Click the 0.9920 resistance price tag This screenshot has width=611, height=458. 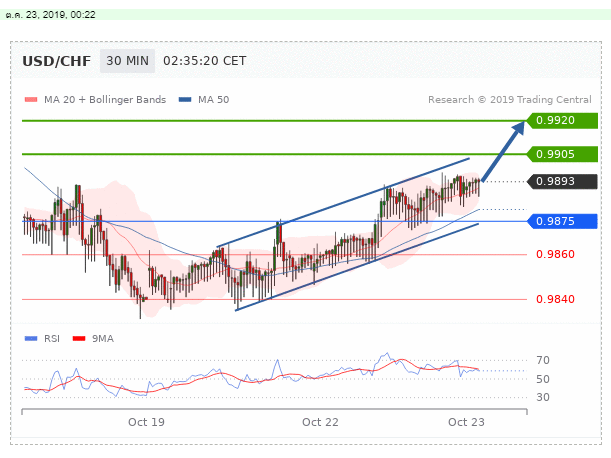coord(562,120)
